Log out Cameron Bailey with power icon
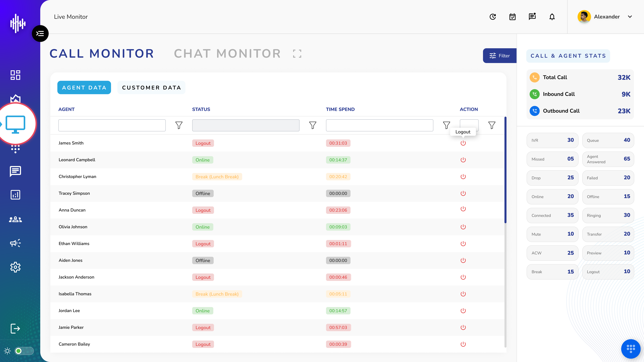Screen dimensions: 644x362 (463, 344)
